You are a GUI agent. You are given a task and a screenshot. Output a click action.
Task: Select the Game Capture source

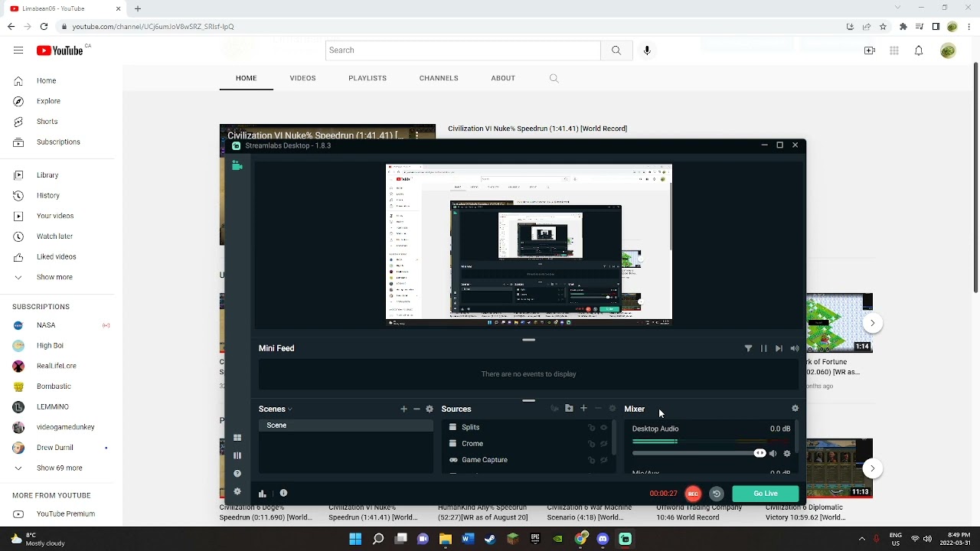pyautogui.click(x=528, y=460)
